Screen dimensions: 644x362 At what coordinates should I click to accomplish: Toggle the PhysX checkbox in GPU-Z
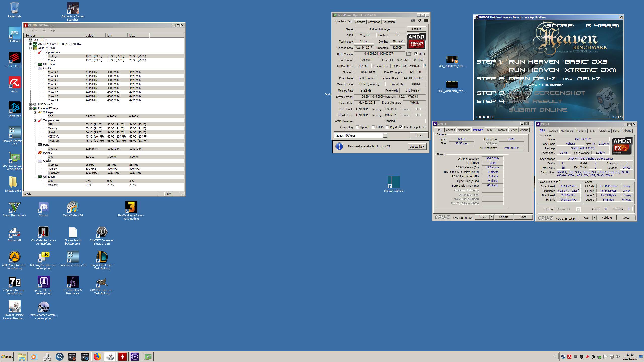tap(387, 127)
